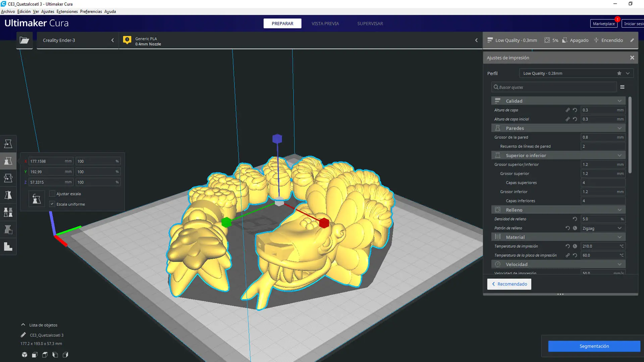Reset Temperatura de impresión with revert arrow
644x362 pixels.
pyautogui.click(x=568, y=246)
